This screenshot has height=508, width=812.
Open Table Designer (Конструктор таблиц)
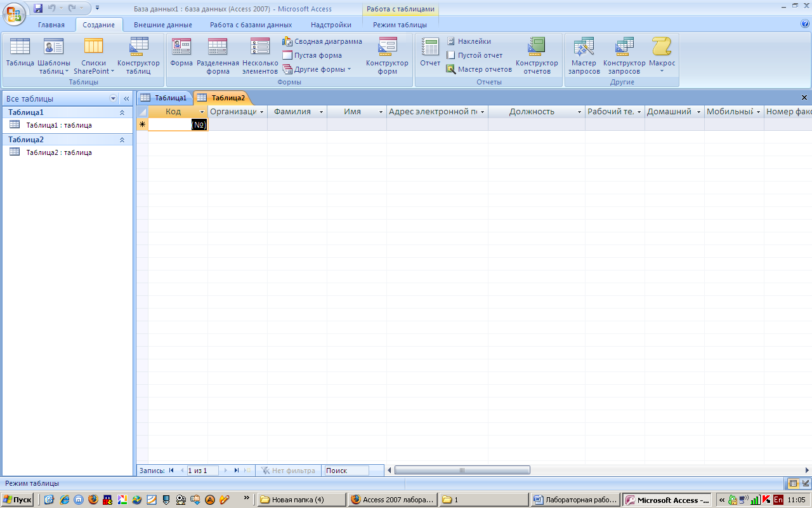tap(138, 56)
